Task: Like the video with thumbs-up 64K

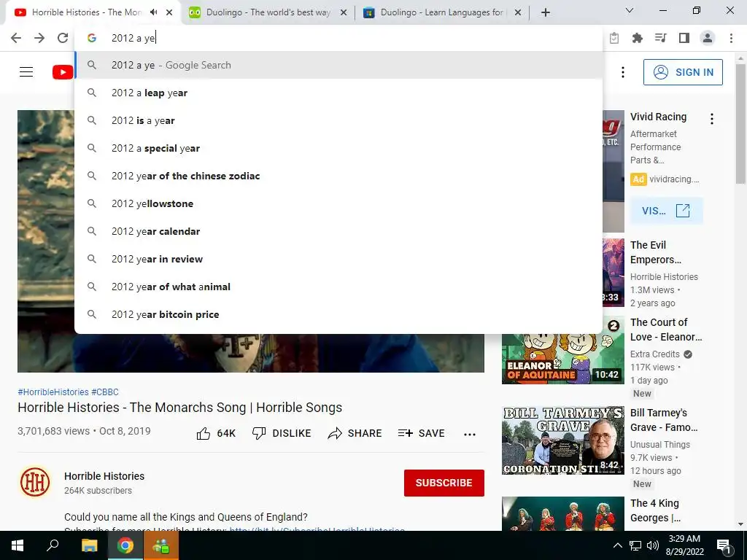Action: pos(216,433)
